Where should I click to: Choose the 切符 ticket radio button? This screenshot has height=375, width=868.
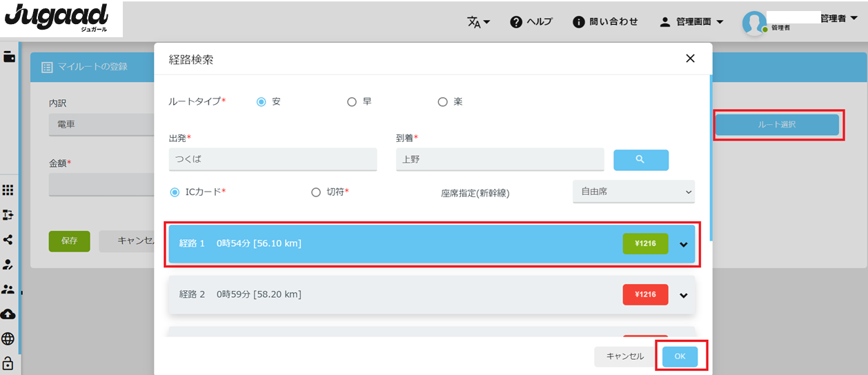click(316, 192)
